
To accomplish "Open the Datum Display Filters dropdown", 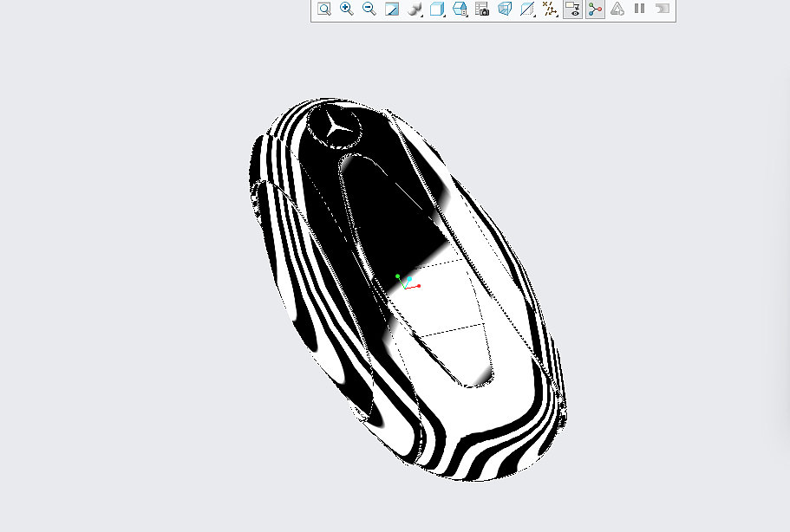I will coord(550,10).
